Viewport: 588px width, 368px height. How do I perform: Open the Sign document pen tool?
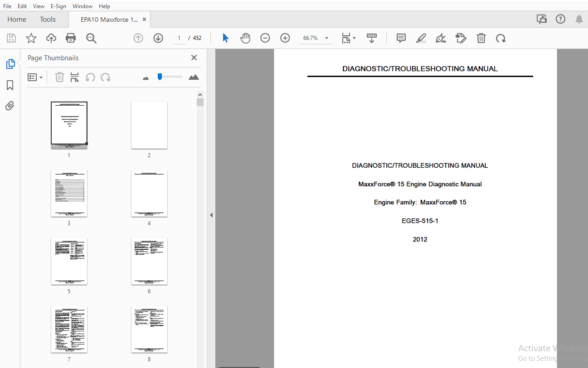[x=441, y=38]
